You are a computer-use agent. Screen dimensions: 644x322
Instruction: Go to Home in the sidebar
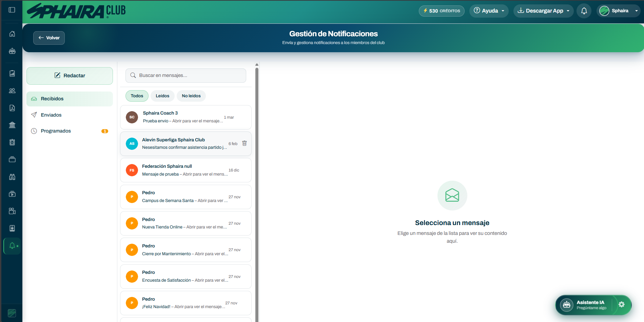pos(12,34)
